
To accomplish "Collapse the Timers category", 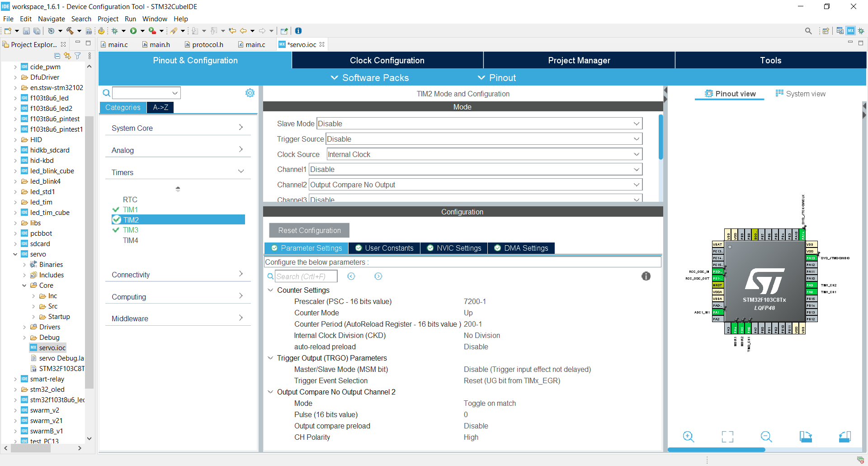I will (x=178, y=172).
